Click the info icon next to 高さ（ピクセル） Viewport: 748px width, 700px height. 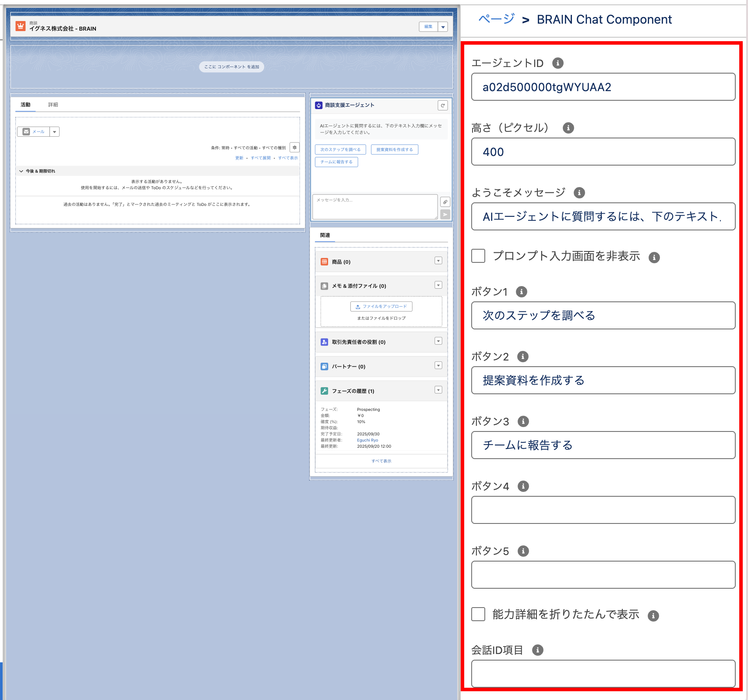[x=568, y=128]
